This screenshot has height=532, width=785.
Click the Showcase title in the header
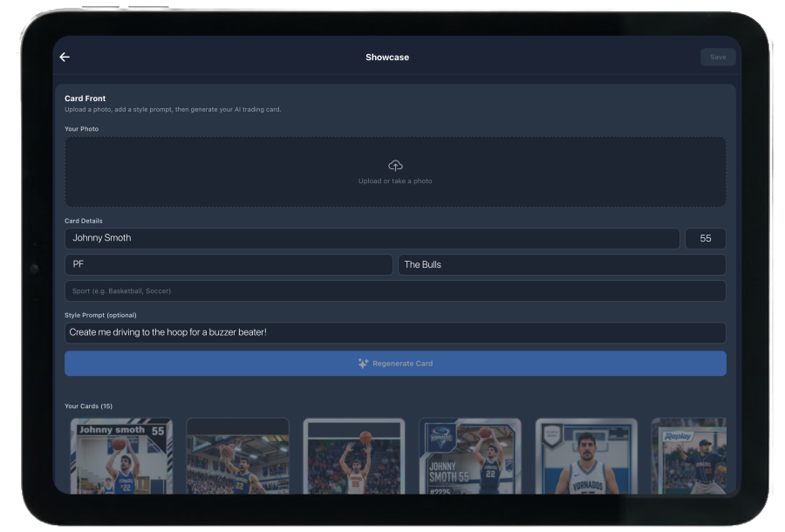(x=387, y=57)
